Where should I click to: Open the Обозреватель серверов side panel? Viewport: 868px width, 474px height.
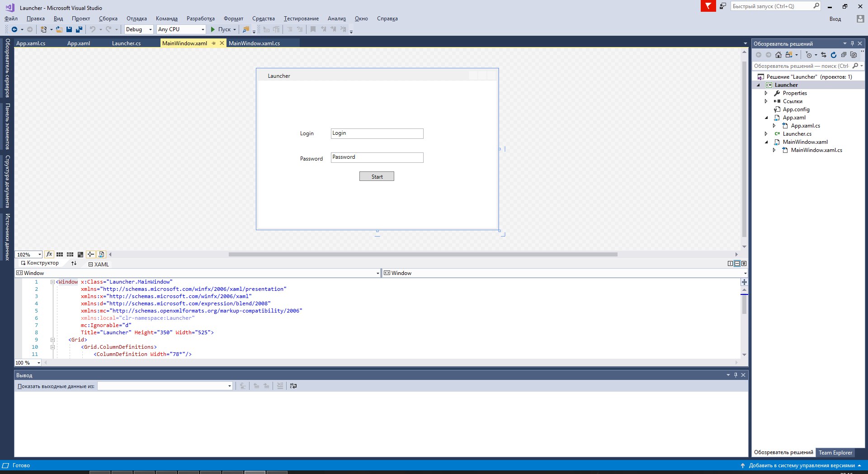pos(7,68)
